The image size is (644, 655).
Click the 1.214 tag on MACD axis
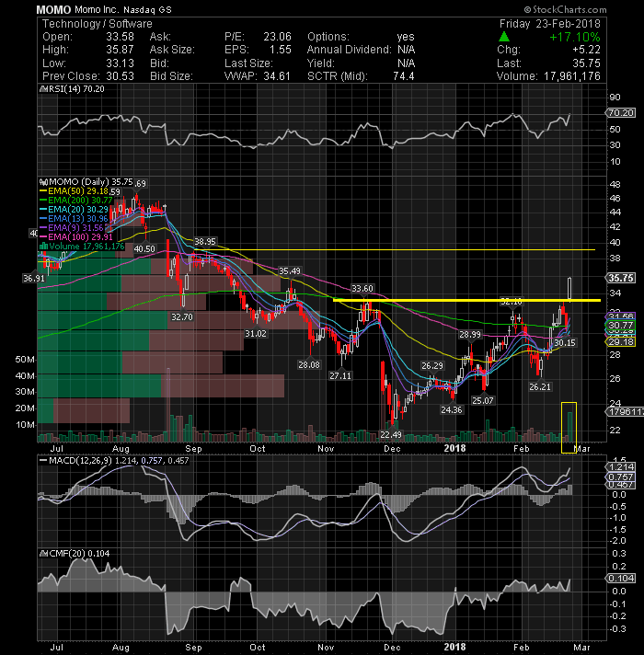tap(621, 467)
